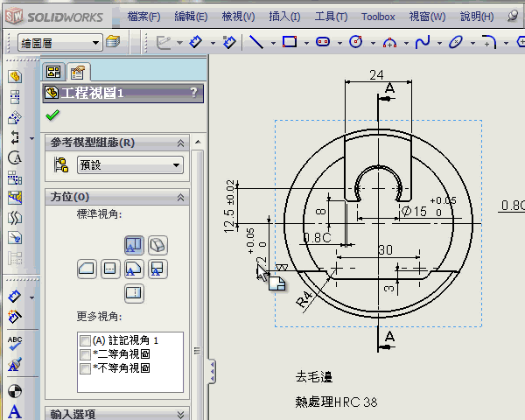Select the Ø15 dimension text
Viewport: 525px width, 420px height.
414,211
